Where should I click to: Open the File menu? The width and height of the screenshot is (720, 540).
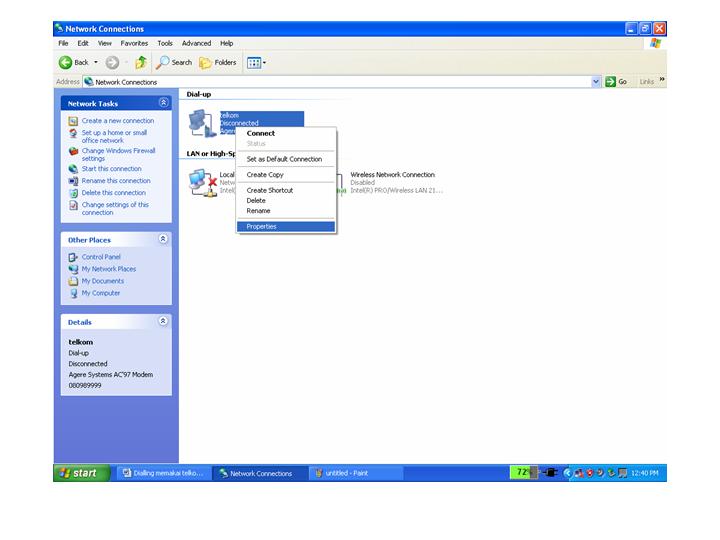(x=63, y=43)
